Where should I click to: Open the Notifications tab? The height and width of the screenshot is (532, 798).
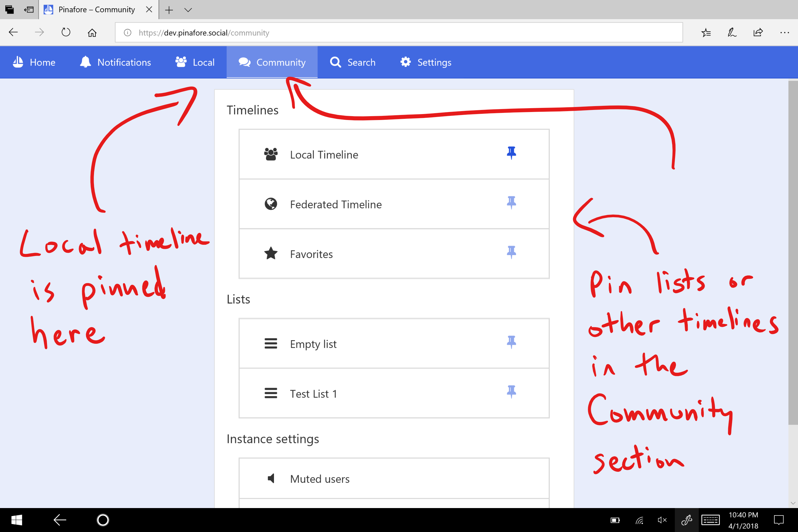[x=115, y=62]
